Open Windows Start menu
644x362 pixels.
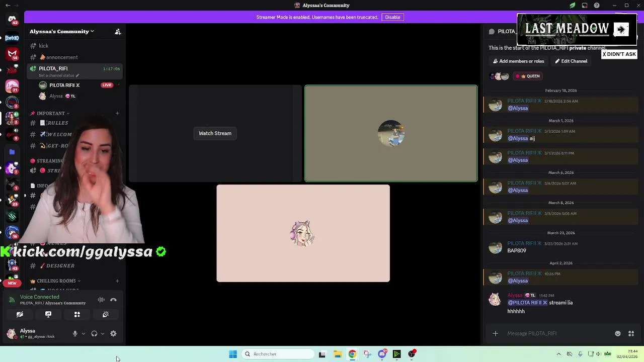pos(233,354)
